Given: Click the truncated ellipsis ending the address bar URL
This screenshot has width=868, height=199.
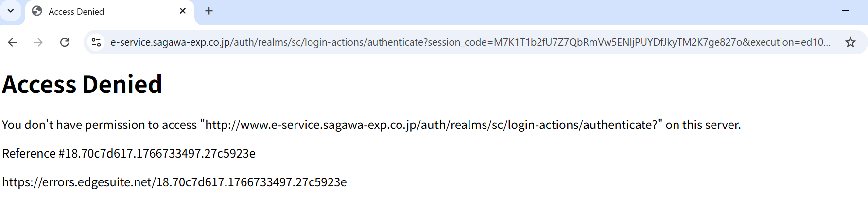Looking at the screenshot, I should [x=825, y=42].
